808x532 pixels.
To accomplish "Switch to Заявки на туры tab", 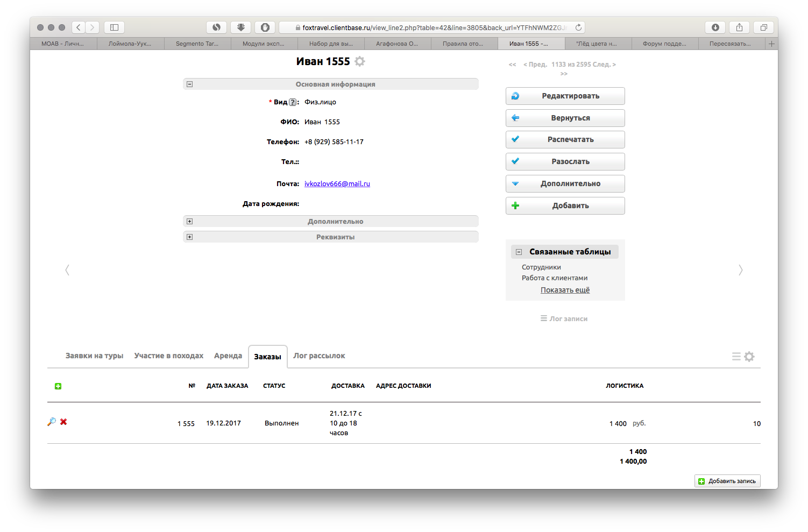I will click(x=94, y=356).
